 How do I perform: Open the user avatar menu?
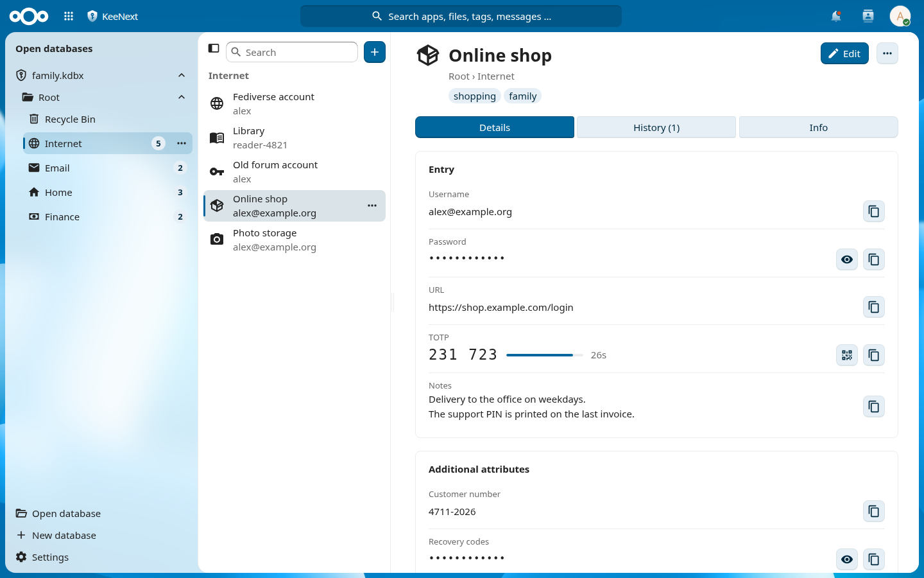click(900, 16)
